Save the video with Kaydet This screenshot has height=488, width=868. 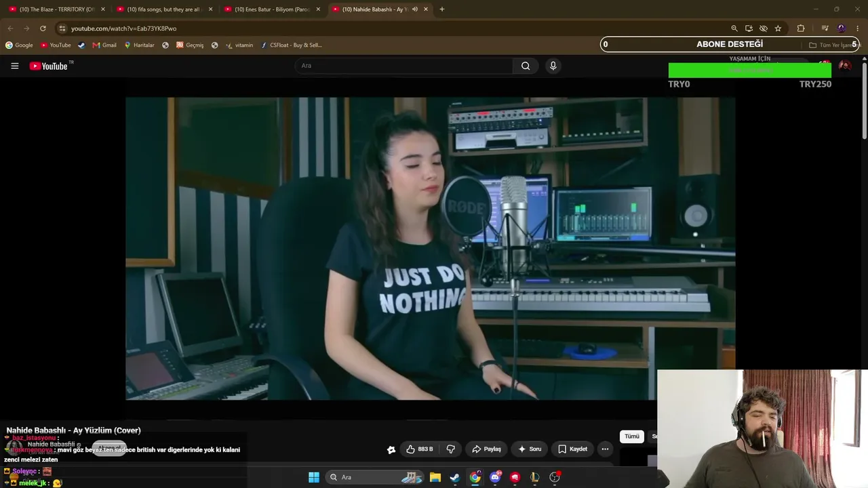(x=572, y=449)
